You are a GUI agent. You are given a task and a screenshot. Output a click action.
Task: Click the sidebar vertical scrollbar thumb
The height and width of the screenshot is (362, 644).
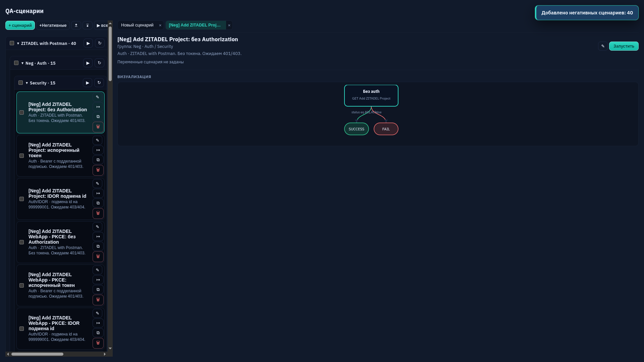pos(110,54)
